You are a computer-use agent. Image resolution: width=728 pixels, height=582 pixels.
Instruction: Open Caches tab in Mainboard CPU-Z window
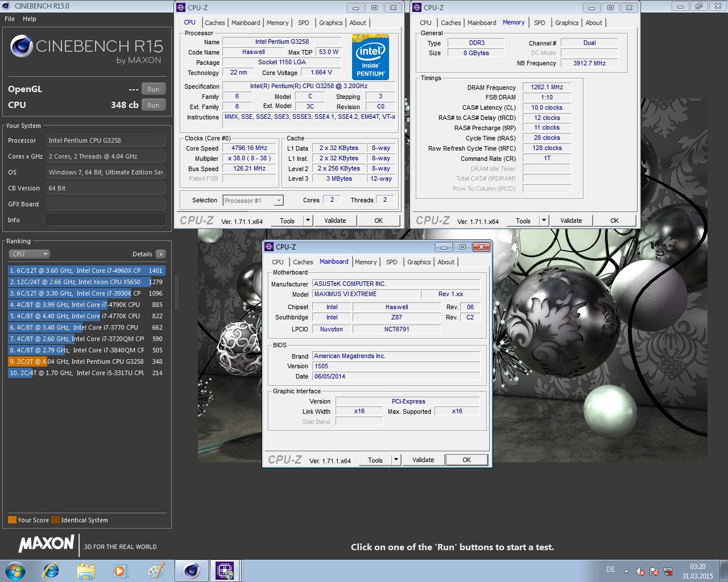click(x=303, y=262)
